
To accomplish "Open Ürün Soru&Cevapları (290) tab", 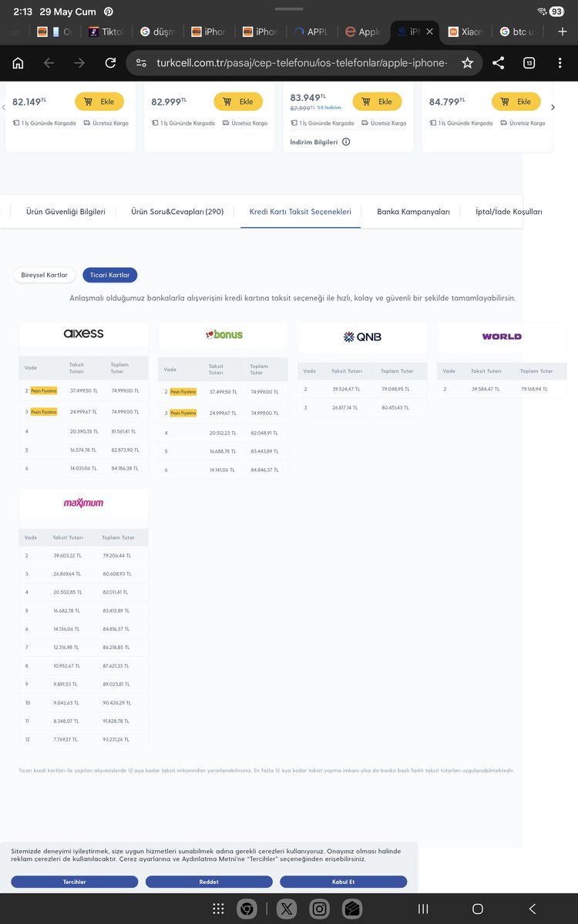I will [x=177, y=211].
